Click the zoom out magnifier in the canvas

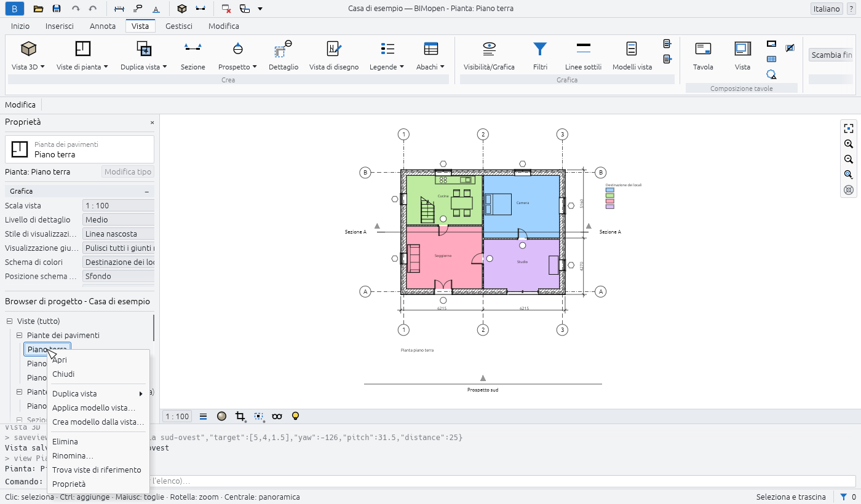(x=849, y=159)
